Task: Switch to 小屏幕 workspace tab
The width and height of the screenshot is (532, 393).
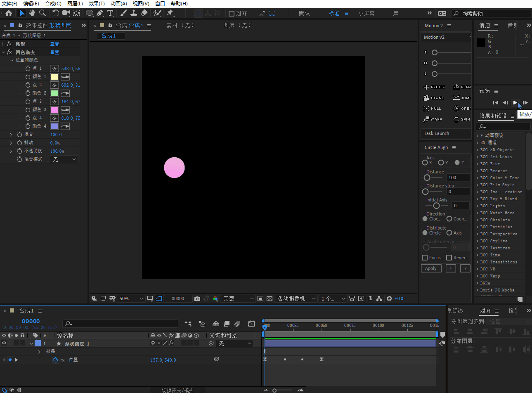Action: [x=366, y=14]
